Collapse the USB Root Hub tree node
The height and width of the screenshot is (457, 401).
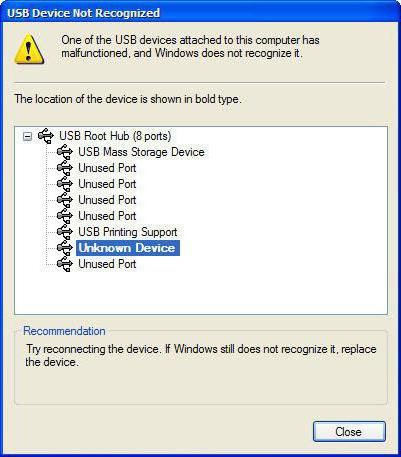coord(28,136)
